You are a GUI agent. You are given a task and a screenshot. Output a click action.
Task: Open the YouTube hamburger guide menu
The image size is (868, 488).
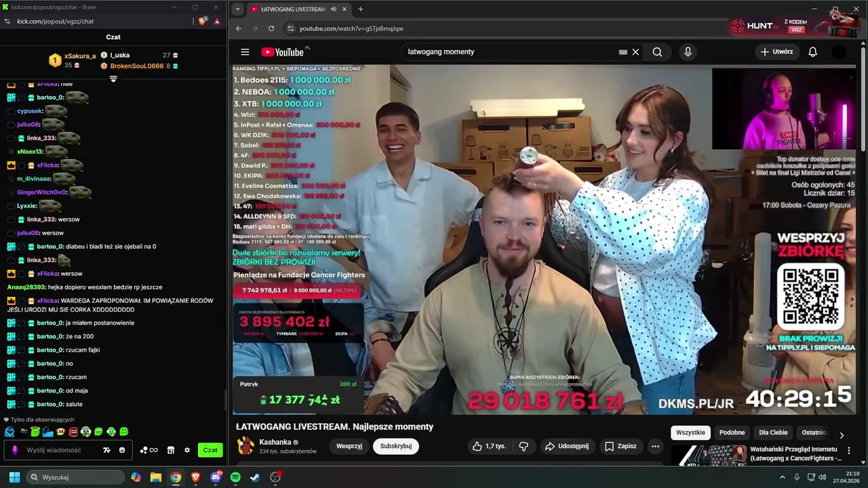pyautogui.click(x=245, y=52)
